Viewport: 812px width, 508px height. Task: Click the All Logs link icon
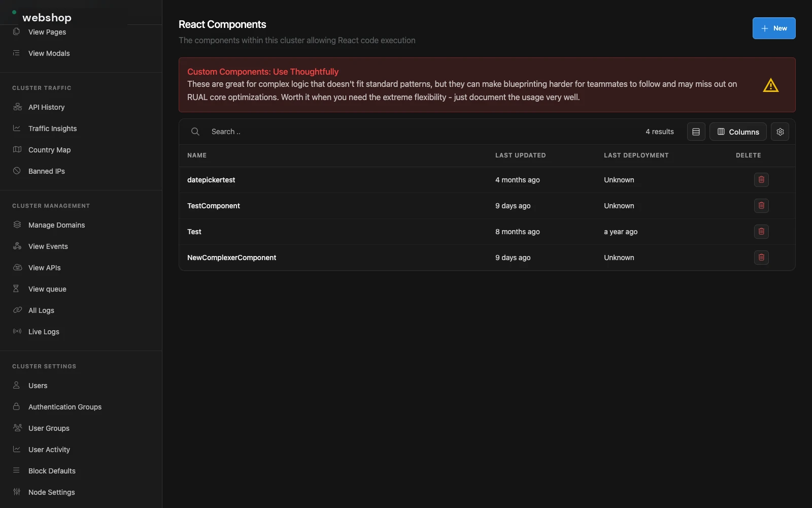pyautogui.click(x=17, y=310)
